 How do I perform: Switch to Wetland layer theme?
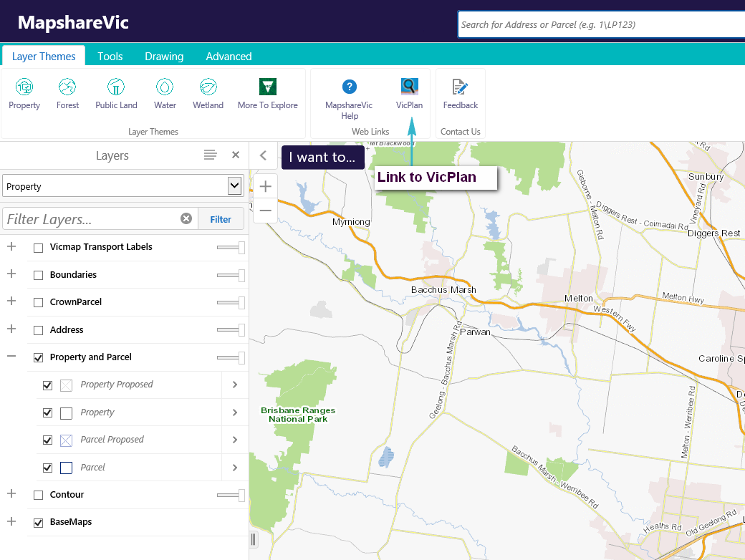click(x=208, y=94)
